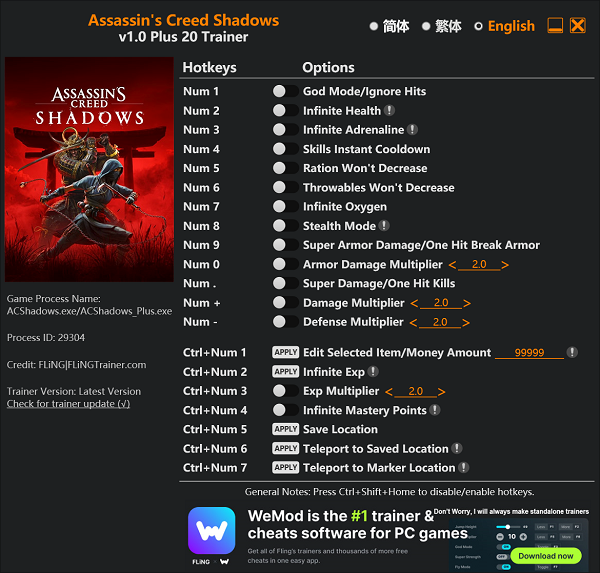The width and height of the screenshot is (600, 573).
Task: Increase Armor Damage Multiplier with right arrow
Action: tap(505, 265)
